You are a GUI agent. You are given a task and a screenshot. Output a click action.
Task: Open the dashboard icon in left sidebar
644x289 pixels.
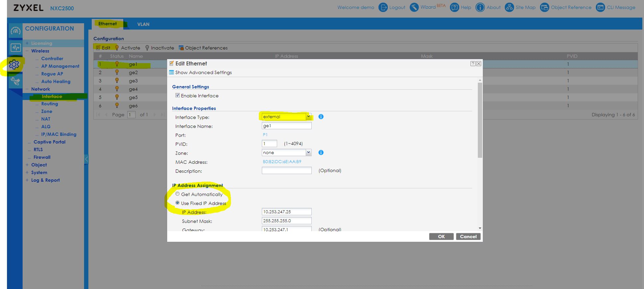click(x=15, y=31)
